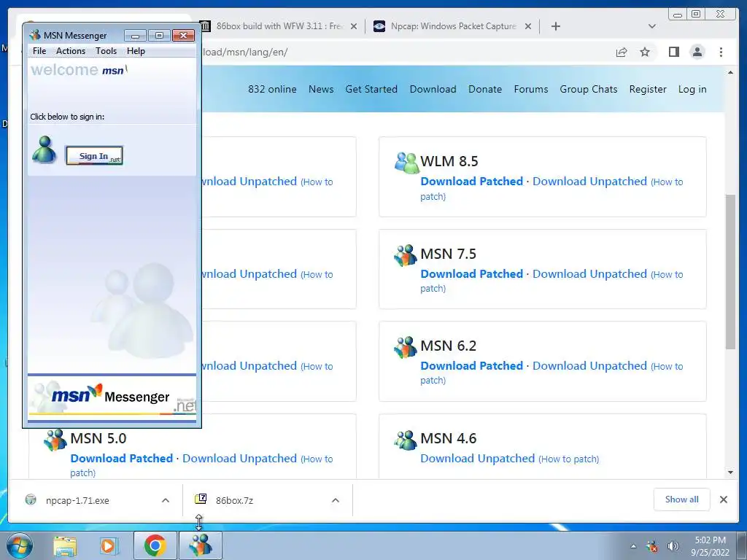This screenshot has height=560, width=747.
Task: Open the Download nav link
Action: [x=433, y=89]
